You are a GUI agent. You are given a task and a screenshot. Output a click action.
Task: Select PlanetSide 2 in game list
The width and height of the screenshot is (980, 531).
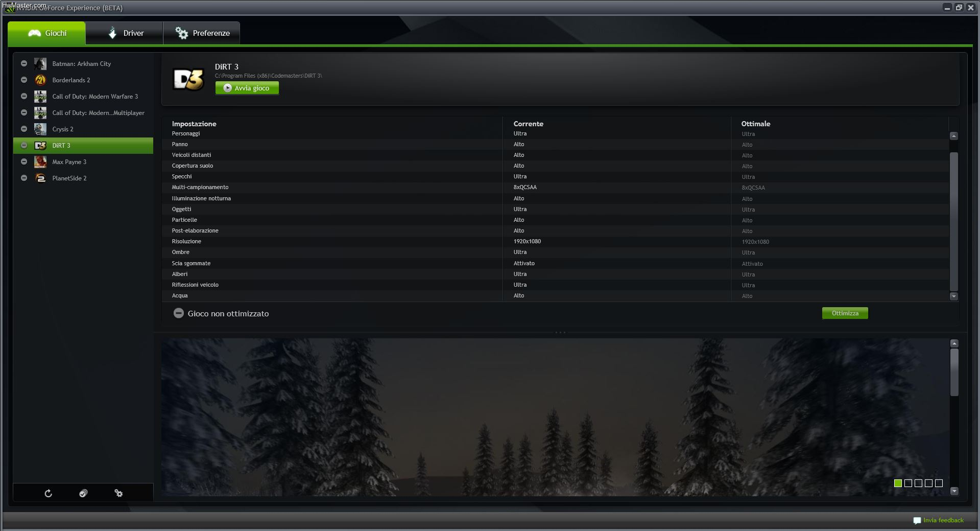click(x=83, y=178)
